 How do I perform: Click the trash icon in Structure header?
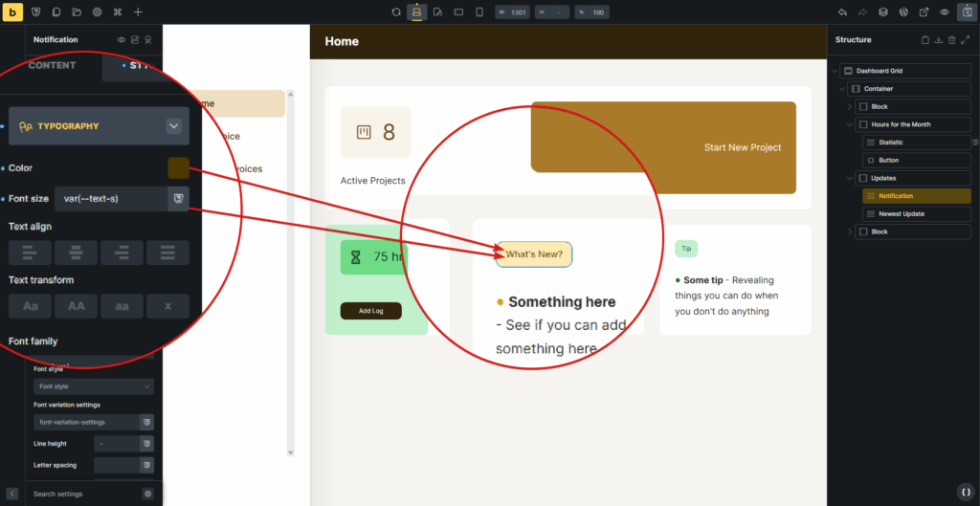coord(952,40)
